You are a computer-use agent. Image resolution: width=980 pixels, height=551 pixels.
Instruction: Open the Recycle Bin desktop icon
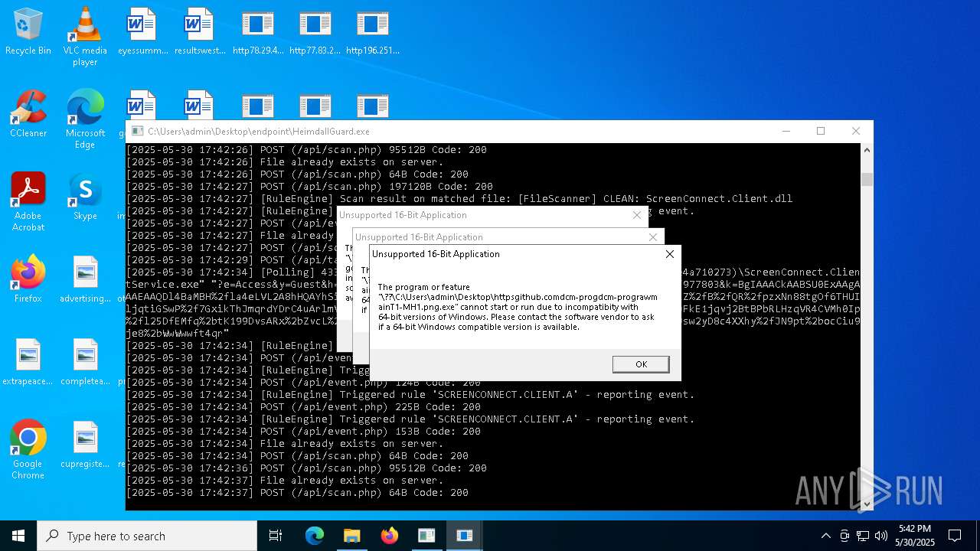tap(28, 31)
